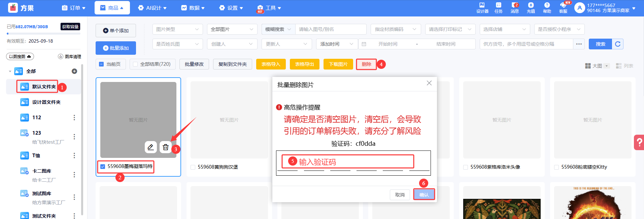Uncheck the 559608墨梅凝落玛特 checkbox
644x219 pixels.
[103, 167]
